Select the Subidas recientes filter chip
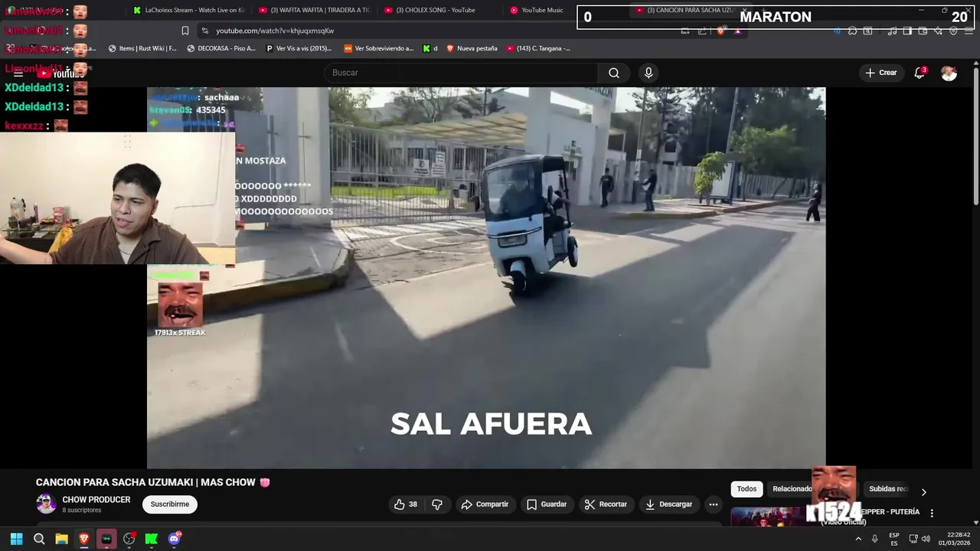Image resolution: width=980 pixels, height=551 pixels. point(888,489)
